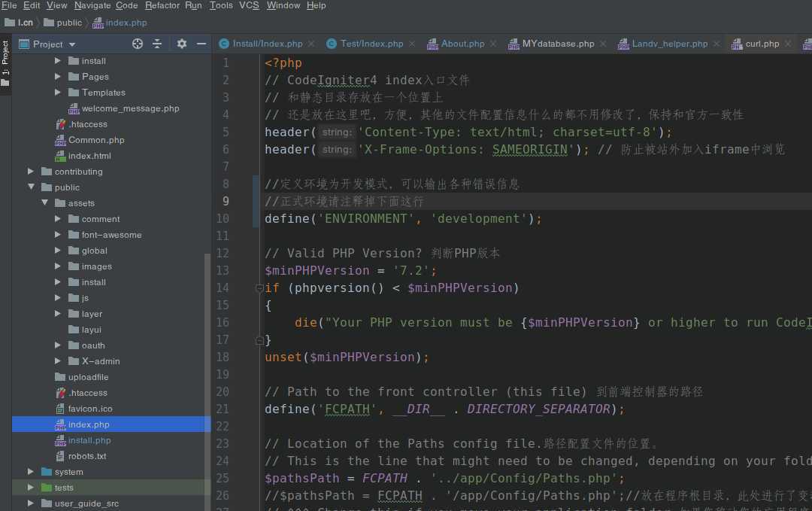Expand the X-admin folder

pos(57,361)
